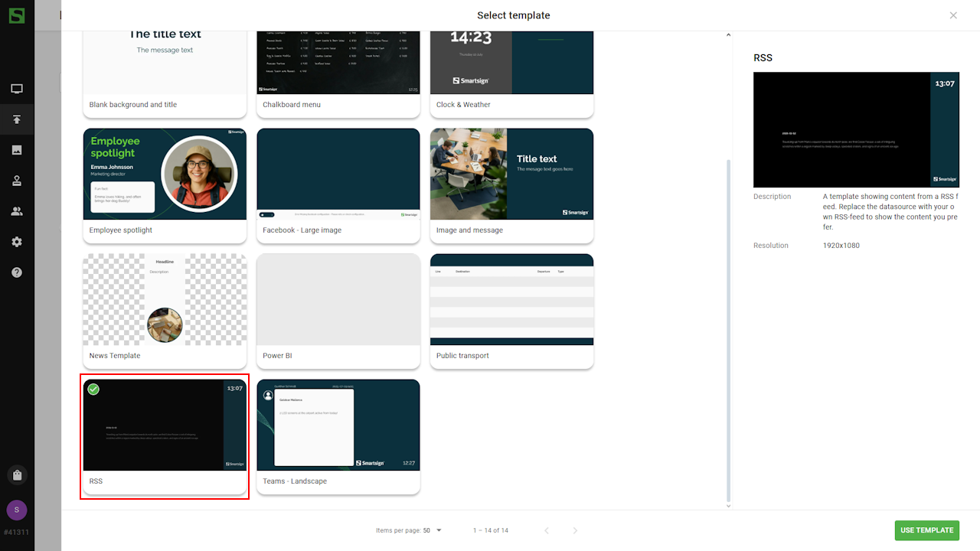Uncheck the selected RSS template checkmark

(93, 390)
